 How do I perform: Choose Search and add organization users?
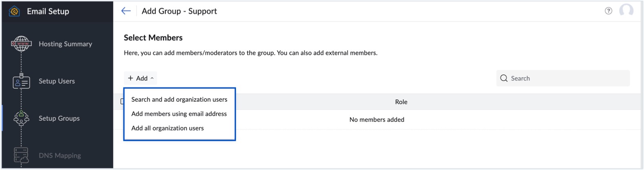pos(179,99)
